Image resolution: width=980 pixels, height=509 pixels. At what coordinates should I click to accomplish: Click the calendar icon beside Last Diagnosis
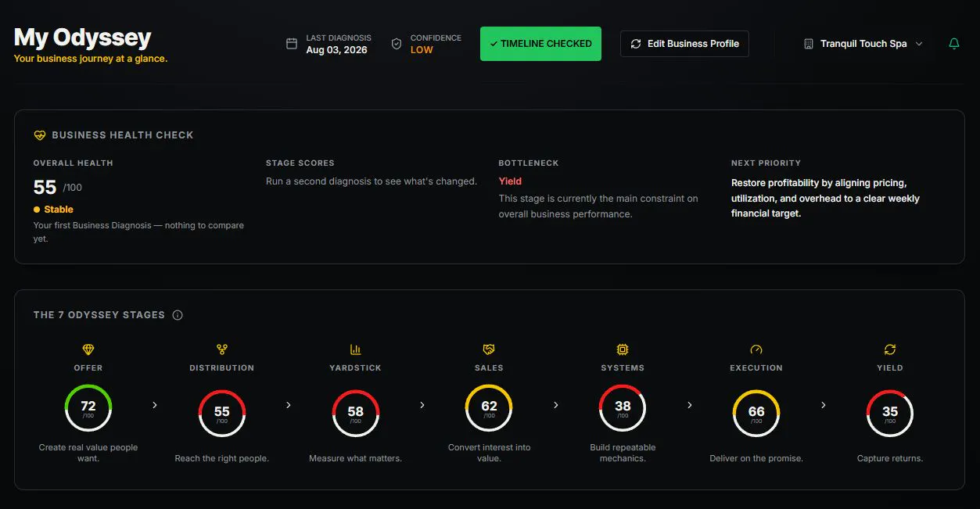coord(292,44)
